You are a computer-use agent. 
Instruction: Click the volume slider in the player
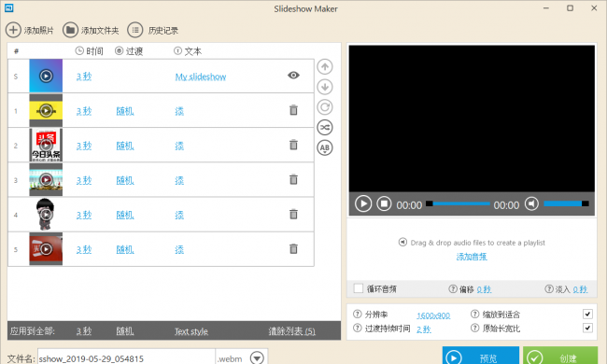(566, 203)
